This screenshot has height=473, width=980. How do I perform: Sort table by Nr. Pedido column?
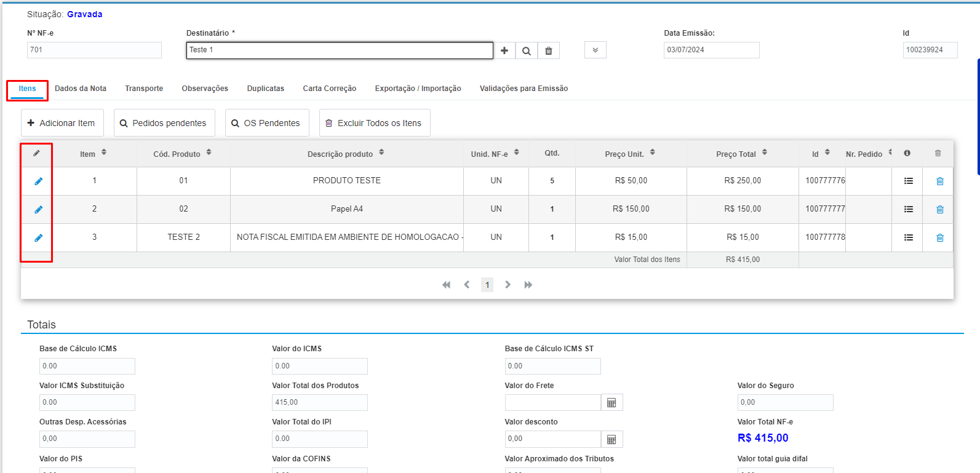[890, 152]
